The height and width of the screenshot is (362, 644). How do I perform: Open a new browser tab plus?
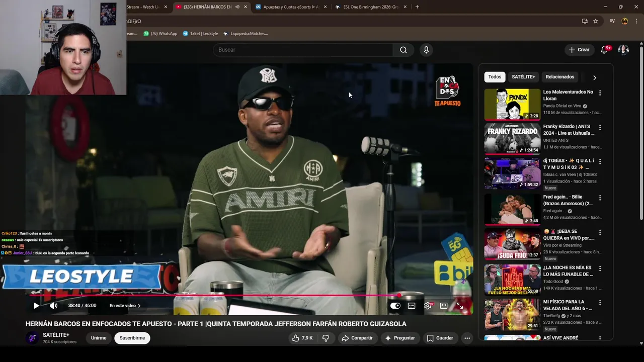(x=417, y=7)
